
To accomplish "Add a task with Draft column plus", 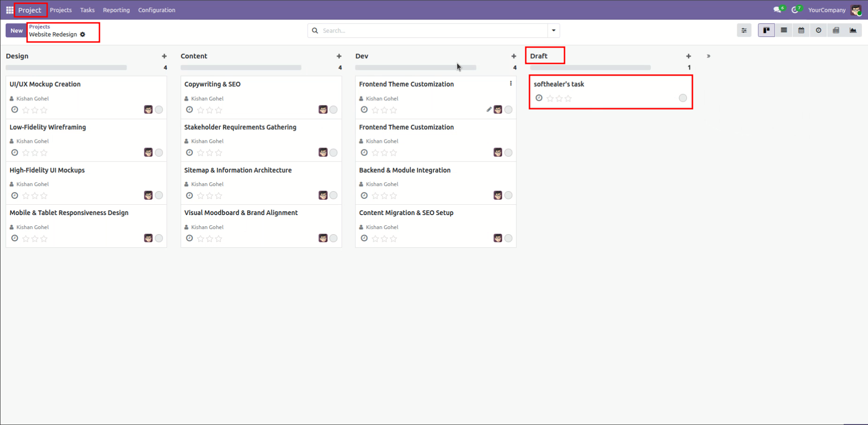I will pyautogui.click(x=688, y=56).
